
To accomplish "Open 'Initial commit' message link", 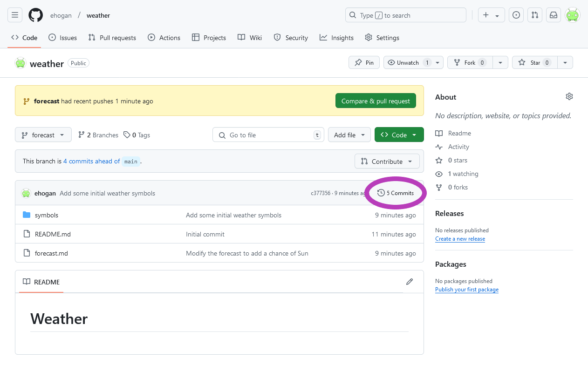I will click(205, 234).
